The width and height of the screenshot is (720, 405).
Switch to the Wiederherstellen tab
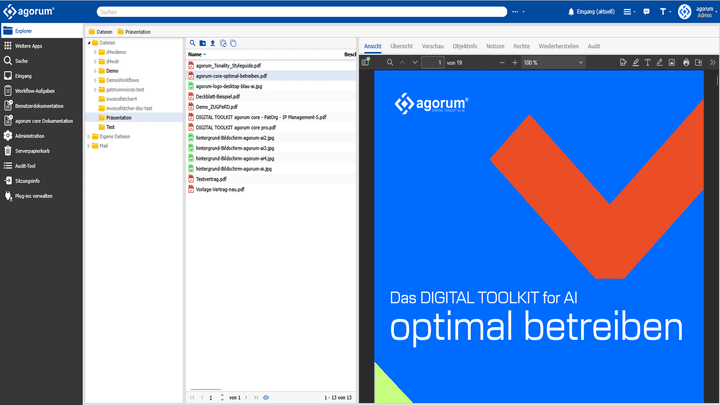pos(558,46)
